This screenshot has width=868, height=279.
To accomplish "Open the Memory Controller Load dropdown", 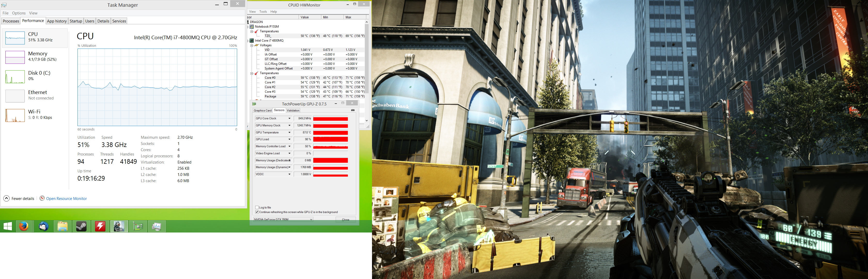I will pyautogui.click(x=289, y=146).
